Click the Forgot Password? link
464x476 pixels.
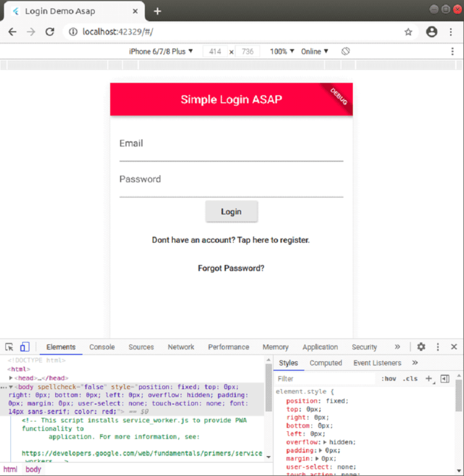231,268
